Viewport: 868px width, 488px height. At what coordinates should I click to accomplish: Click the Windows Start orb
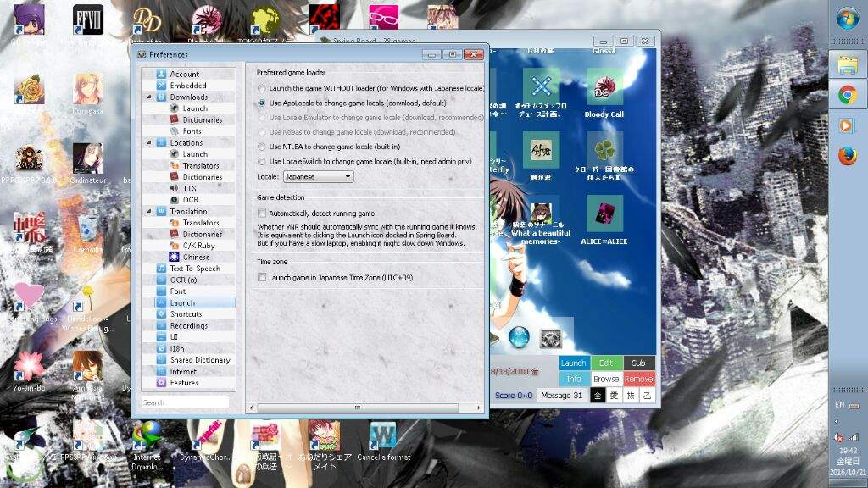[847, 19]
